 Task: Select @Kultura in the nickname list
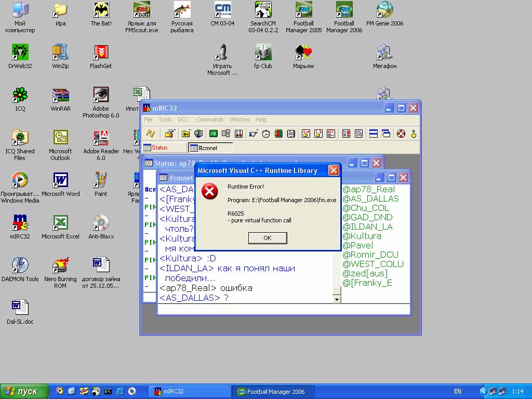(x=362, y=236)
